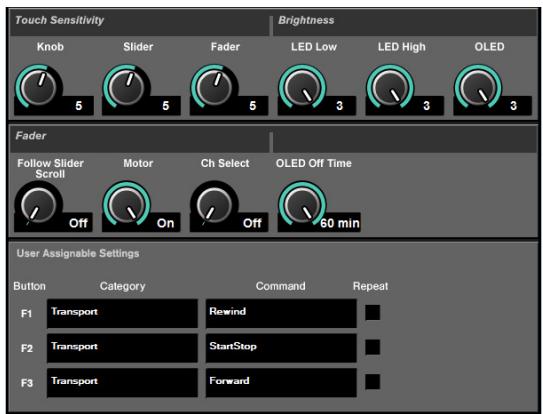Click the Brightness section header
The width and height of the screenshot is (543, 414).
306,20
